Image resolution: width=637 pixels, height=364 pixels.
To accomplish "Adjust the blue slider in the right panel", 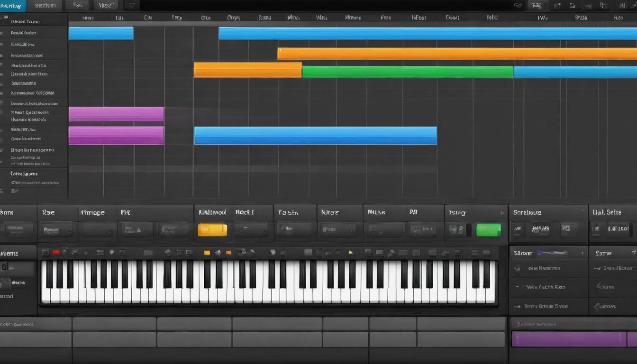I will coord(552,253).
